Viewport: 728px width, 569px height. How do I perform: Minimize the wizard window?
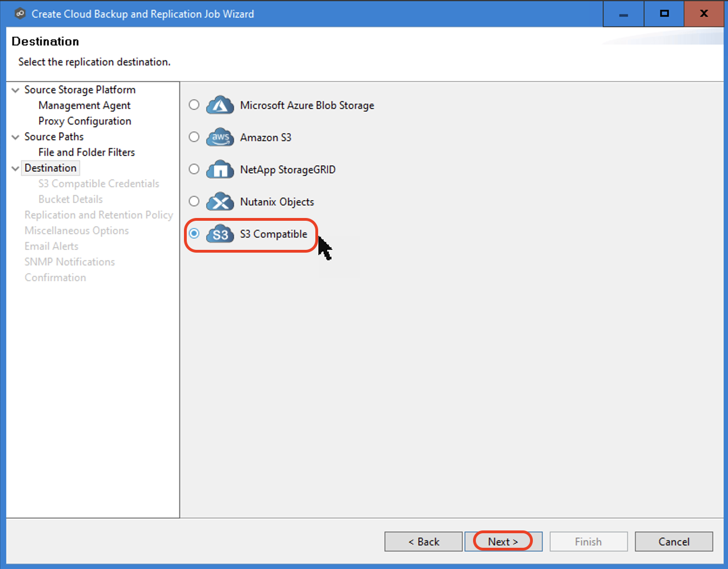[623, 13]
